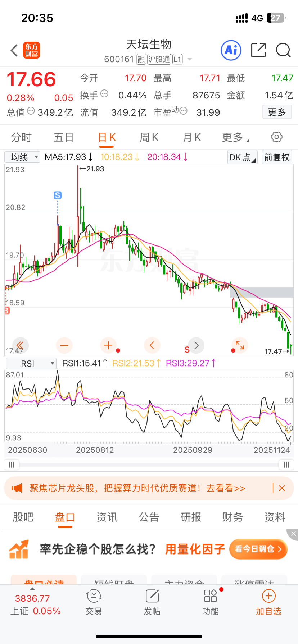
Task: Tap the 17.66 current price
Action: click(31, 79)
